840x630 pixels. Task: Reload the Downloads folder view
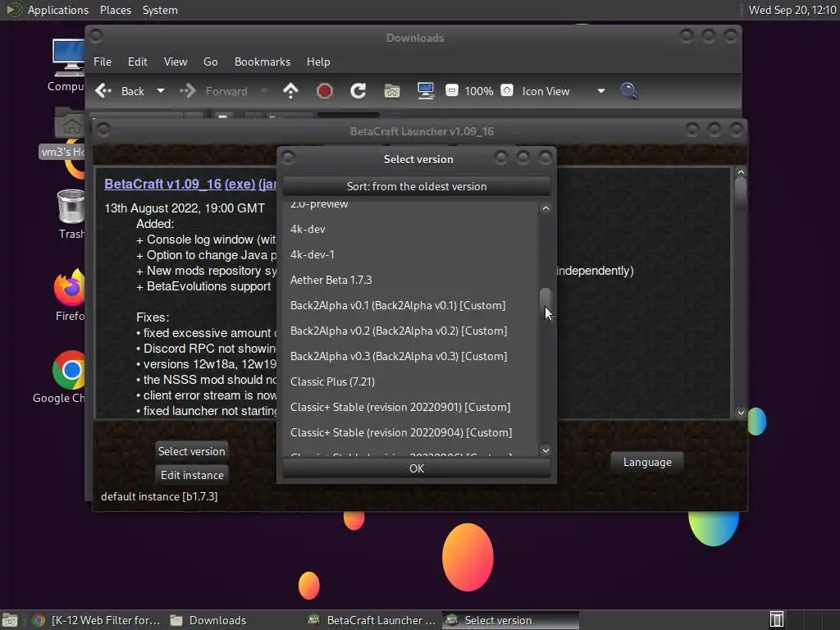pos(358,91)
